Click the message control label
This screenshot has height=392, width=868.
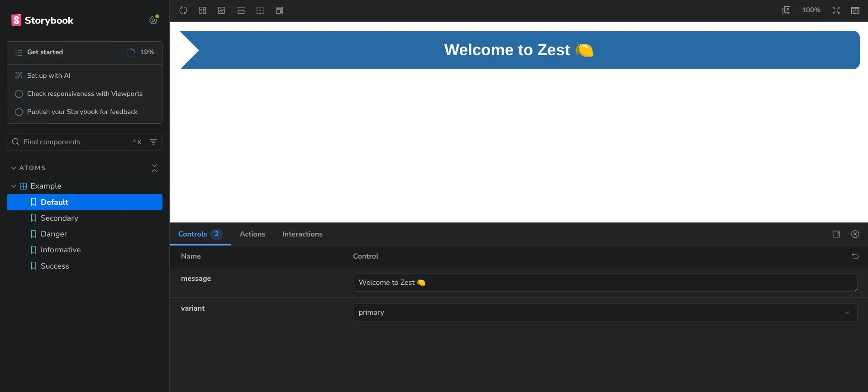pos(196,279)
